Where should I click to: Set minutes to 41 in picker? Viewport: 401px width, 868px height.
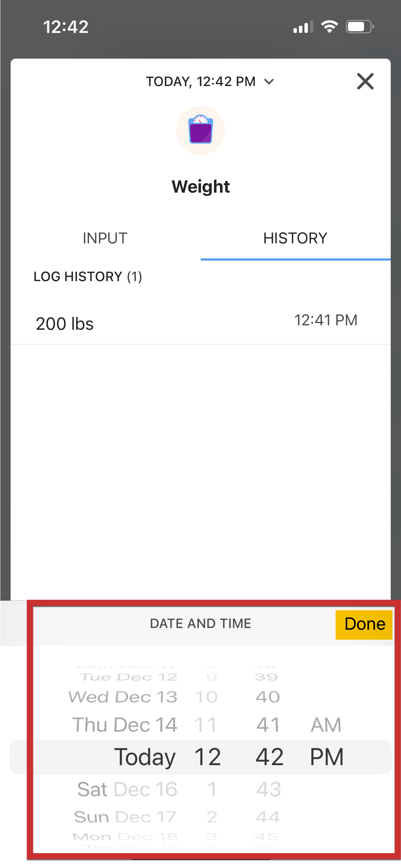(268, 725)
